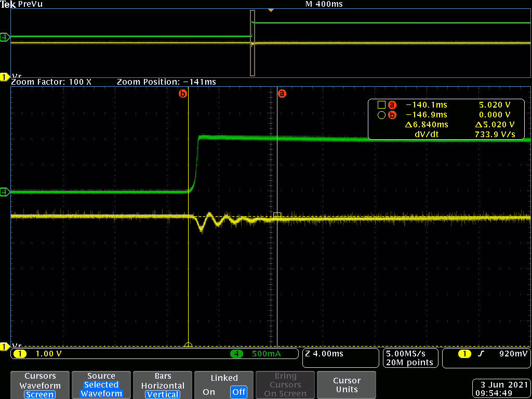
Task: Select cursor a marker at top of graticule
Action: 282,94
